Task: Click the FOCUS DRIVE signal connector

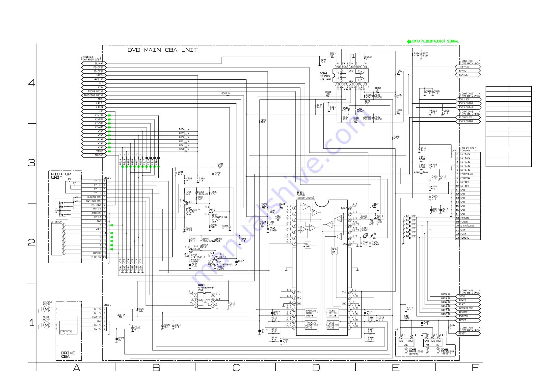Action: (x=94, y=91)
